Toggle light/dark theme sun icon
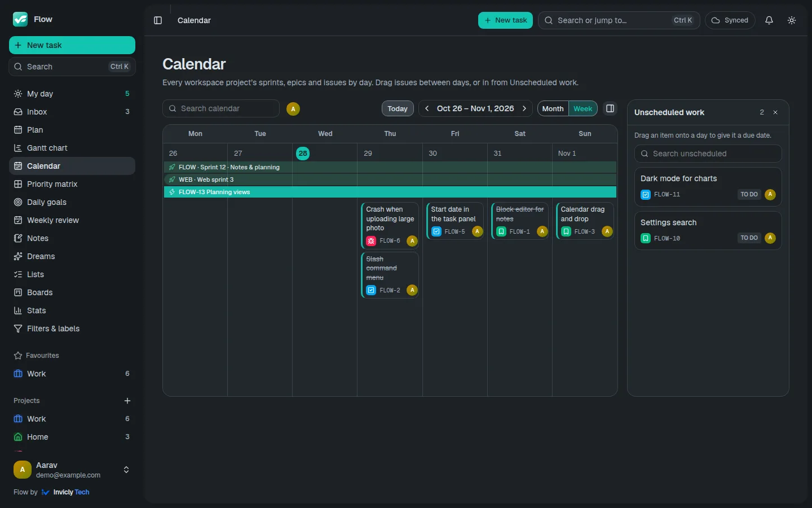This screenshot has width=812, height=508. [792, 20]
